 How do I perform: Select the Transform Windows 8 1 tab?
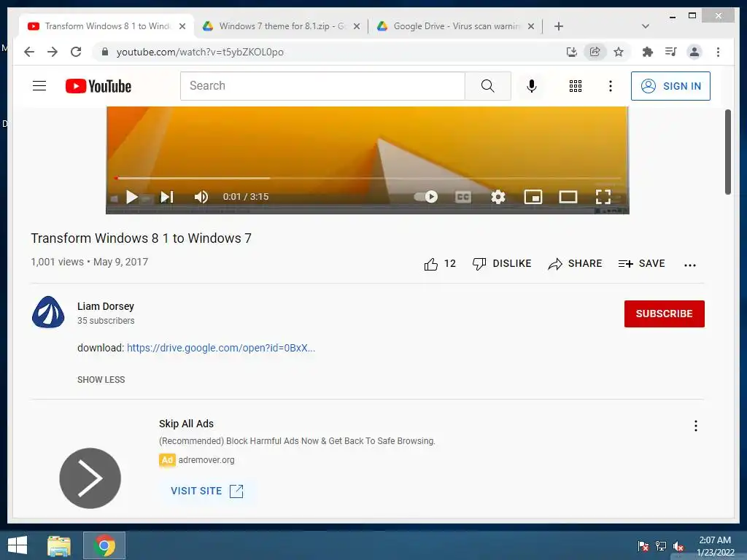point(106,26)
